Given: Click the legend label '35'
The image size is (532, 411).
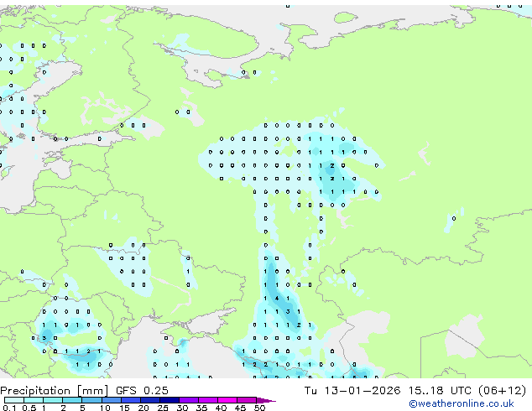Looking at the screenshot, I should [201, 408].
